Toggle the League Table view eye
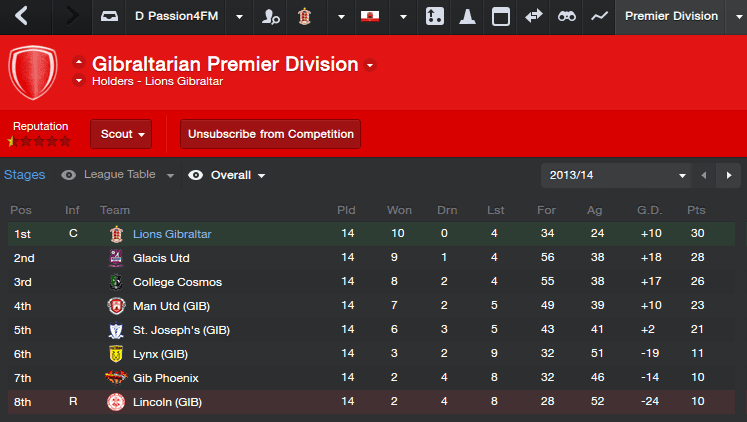The height and width of the screenshot is (422, 747). [69, 175]
